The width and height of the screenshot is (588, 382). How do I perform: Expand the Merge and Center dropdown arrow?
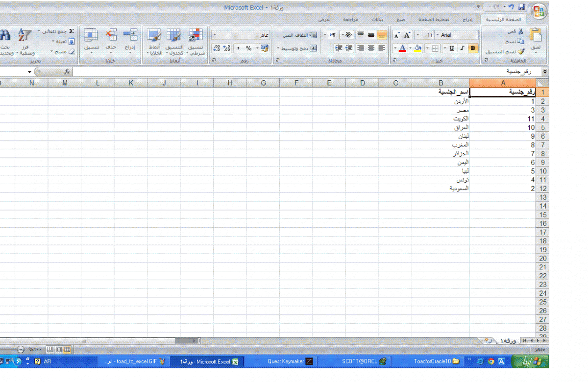point(278,48)
